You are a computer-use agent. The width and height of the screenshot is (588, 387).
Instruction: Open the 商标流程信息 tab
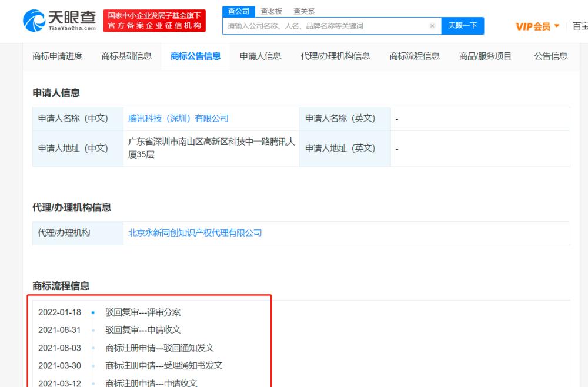point(415,56)
